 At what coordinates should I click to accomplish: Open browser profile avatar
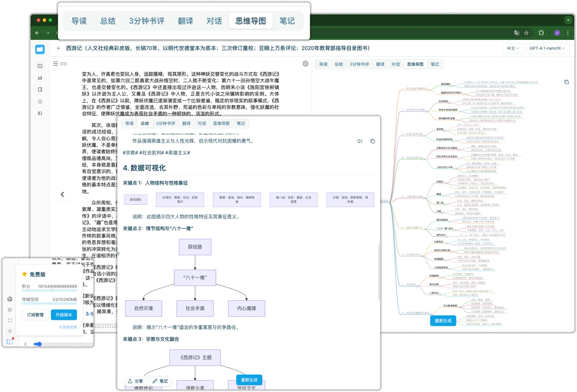coord(557,33)
